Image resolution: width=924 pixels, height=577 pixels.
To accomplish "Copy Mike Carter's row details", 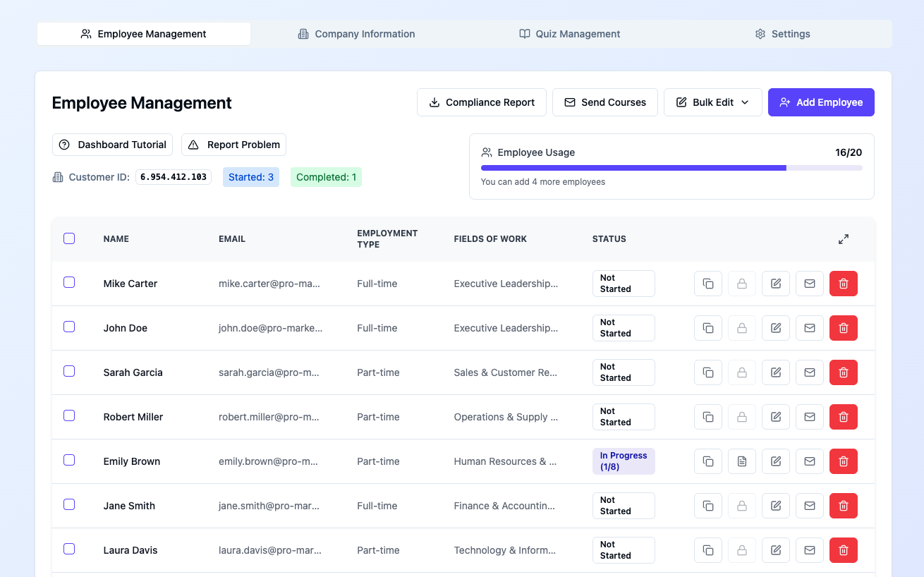I will [x=707, y=283].
